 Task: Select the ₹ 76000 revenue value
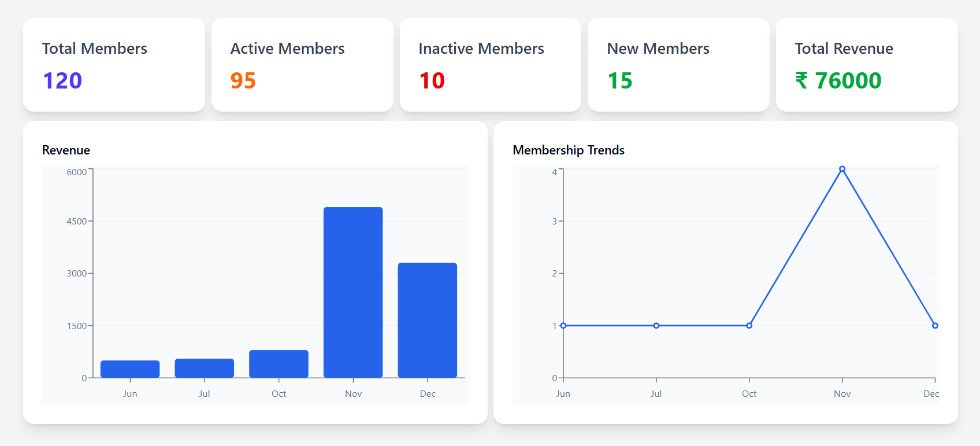pos(838,80)
